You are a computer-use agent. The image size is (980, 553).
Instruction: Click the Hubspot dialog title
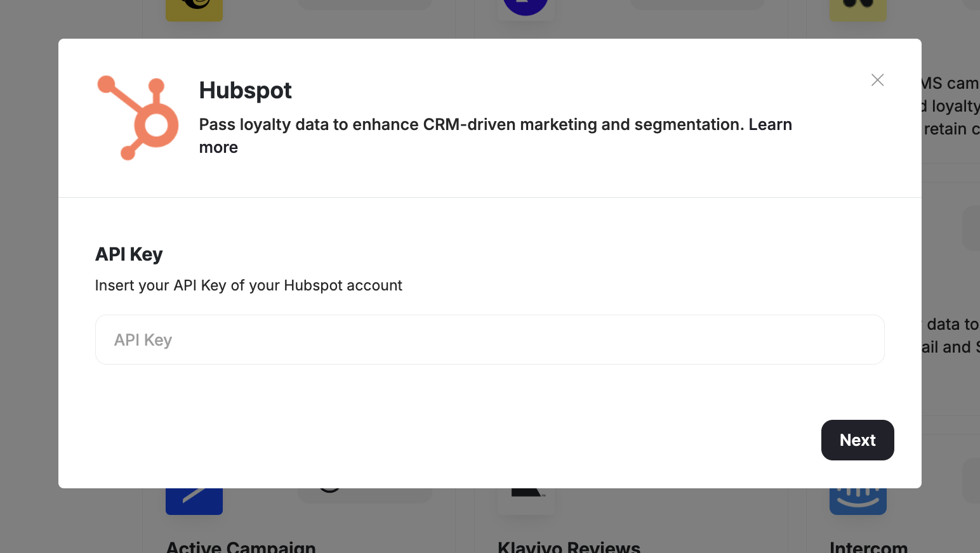245,91
